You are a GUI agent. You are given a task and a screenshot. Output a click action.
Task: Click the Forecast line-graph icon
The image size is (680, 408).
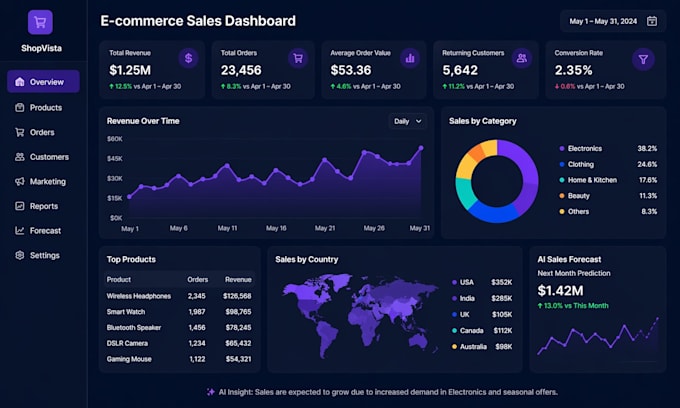click(20, 230)
